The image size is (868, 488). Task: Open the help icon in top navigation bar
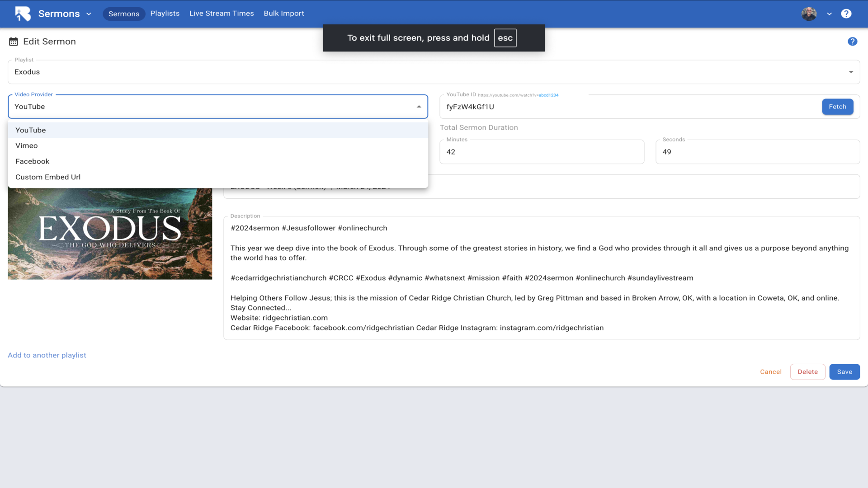846,14
